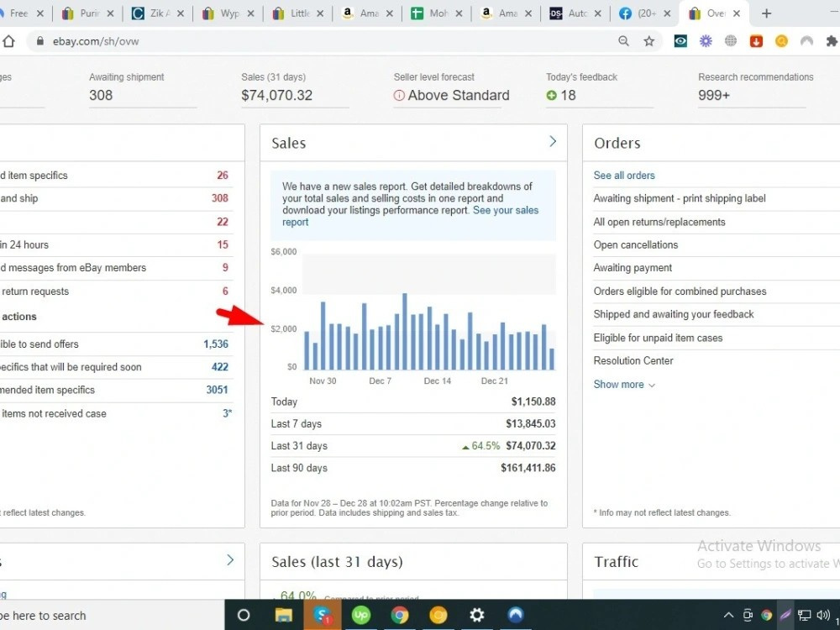
Task: Open Shipped and awaiting your feedback
Action: click(x=674, y=314)
